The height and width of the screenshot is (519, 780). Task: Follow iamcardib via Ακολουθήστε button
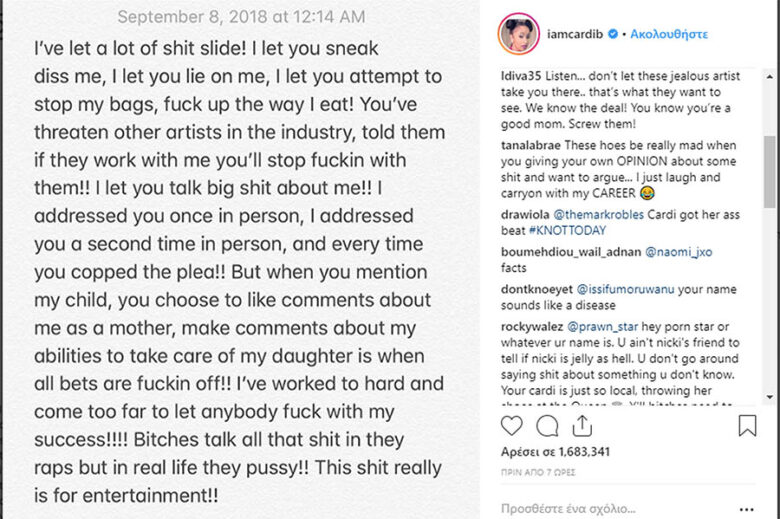click(x=667, y=34)
